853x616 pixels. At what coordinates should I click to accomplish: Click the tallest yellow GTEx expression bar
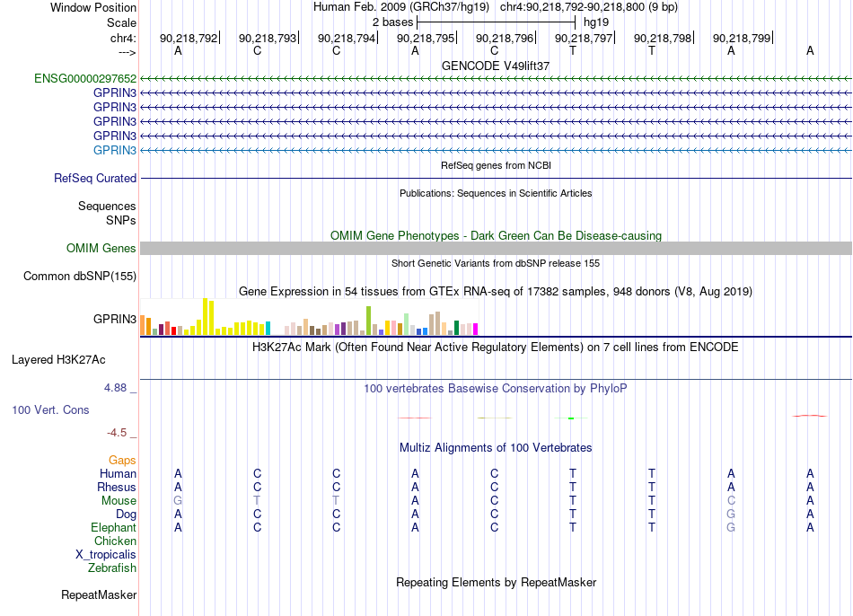click(205, 316)
